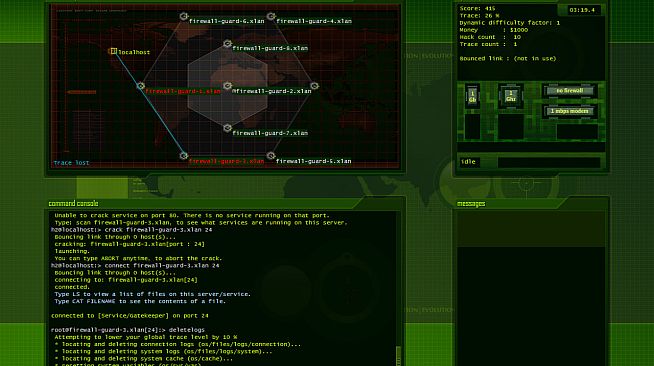The image size is (654, 366).
Task: Click the firewall-guard-2.xlan label
Action: point(272,91)
